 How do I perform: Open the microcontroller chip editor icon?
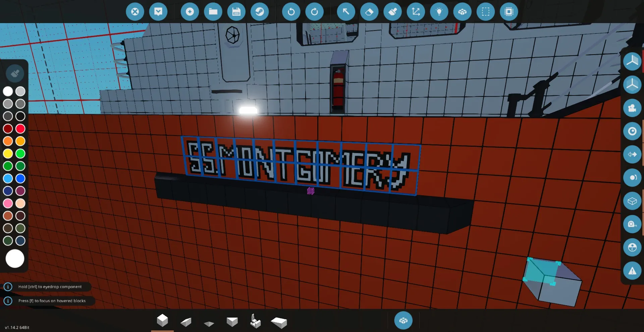click(x=509, y=12)
